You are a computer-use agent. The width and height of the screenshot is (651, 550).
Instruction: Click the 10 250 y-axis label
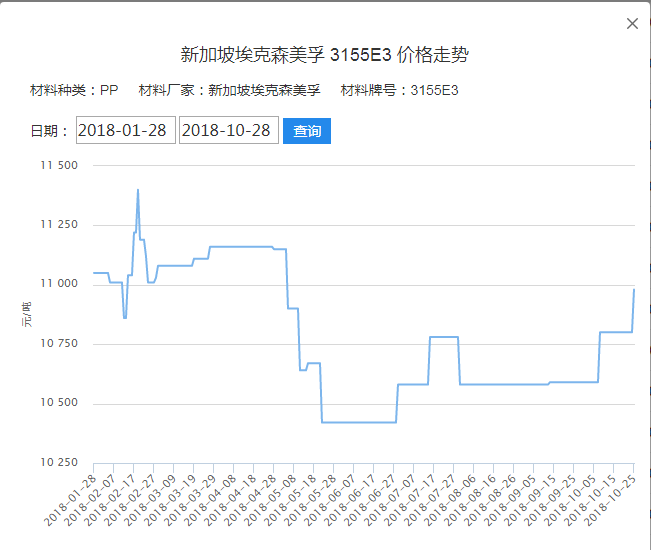(x=59, y=463)
